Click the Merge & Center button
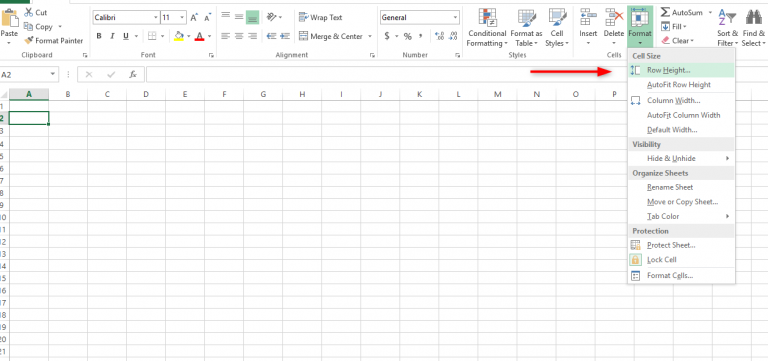768x361 pixels. pos(335,36)
